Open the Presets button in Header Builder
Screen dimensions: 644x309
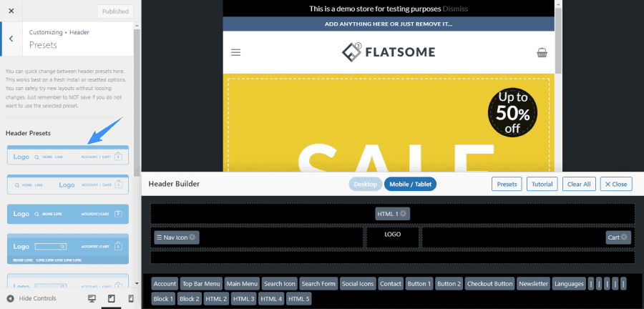point(507,185)
